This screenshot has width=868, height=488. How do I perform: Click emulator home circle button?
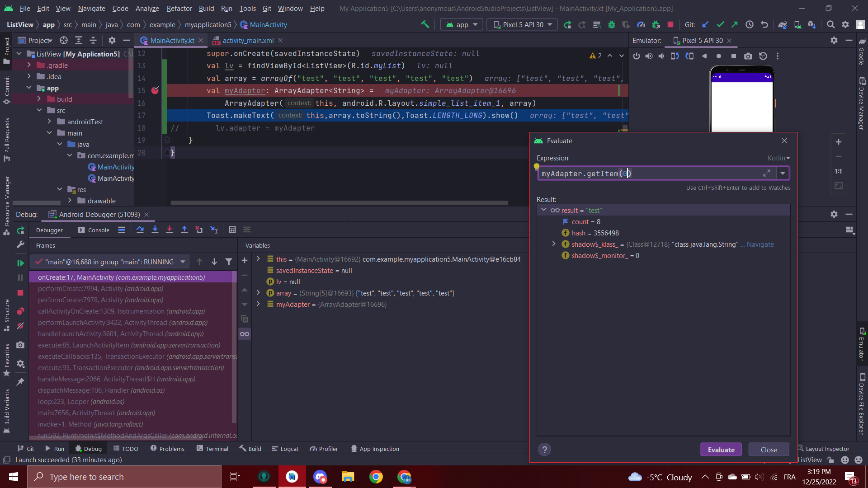pyautogui.click(x=719, y=56)
